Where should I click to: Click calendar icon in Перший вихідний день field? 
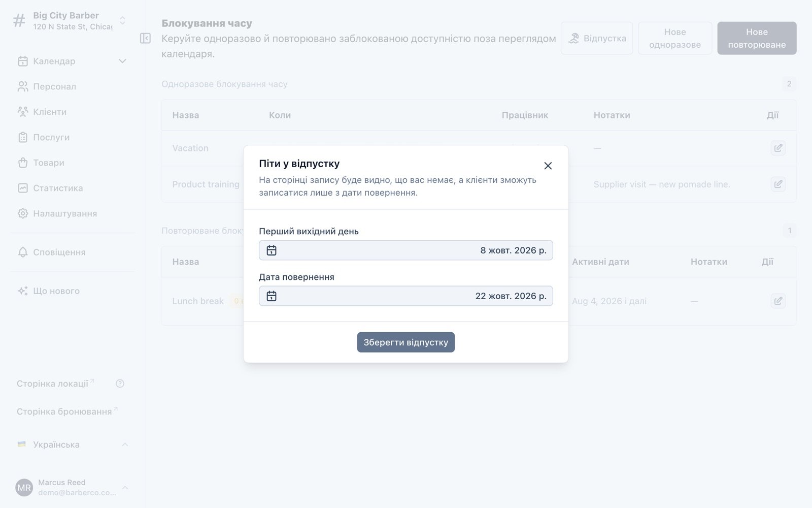click(x=272, y=250)
